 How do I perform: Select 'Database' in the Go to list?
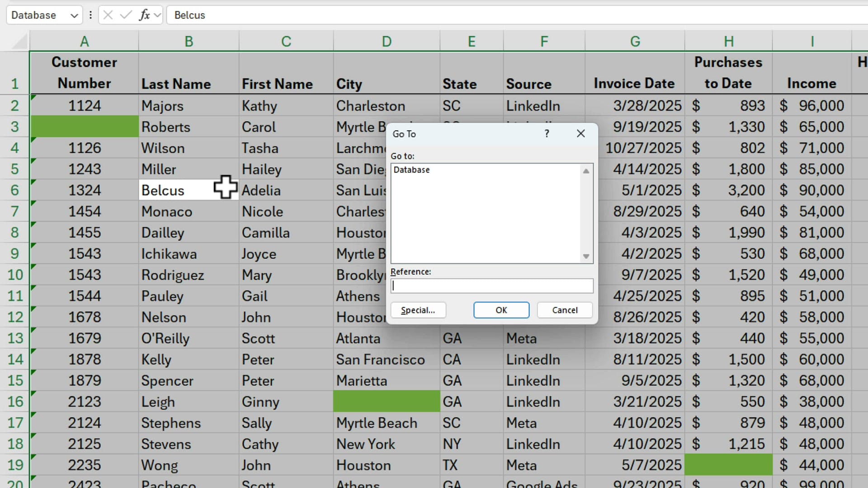(x=411, y=170)
